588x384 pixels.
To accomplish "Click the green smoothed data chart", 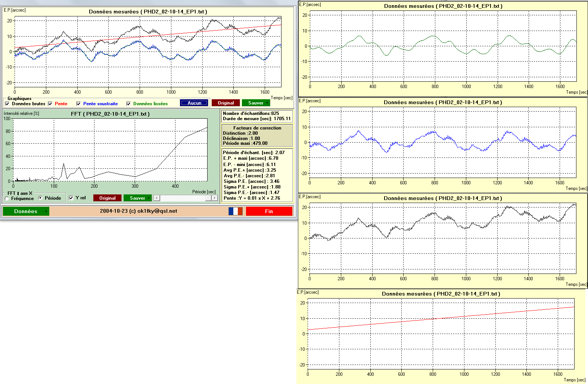I will (443, 46).
